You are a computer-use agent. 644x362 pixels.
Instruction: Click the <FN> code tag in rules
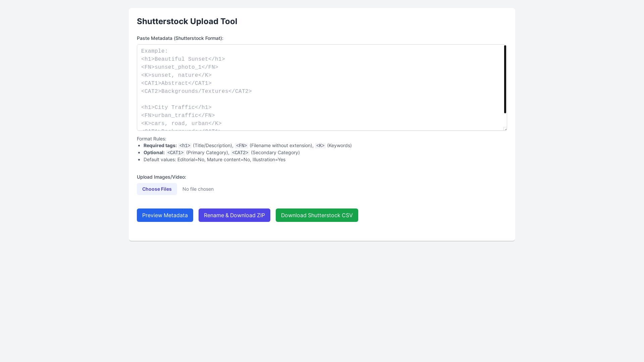(241, 145)
